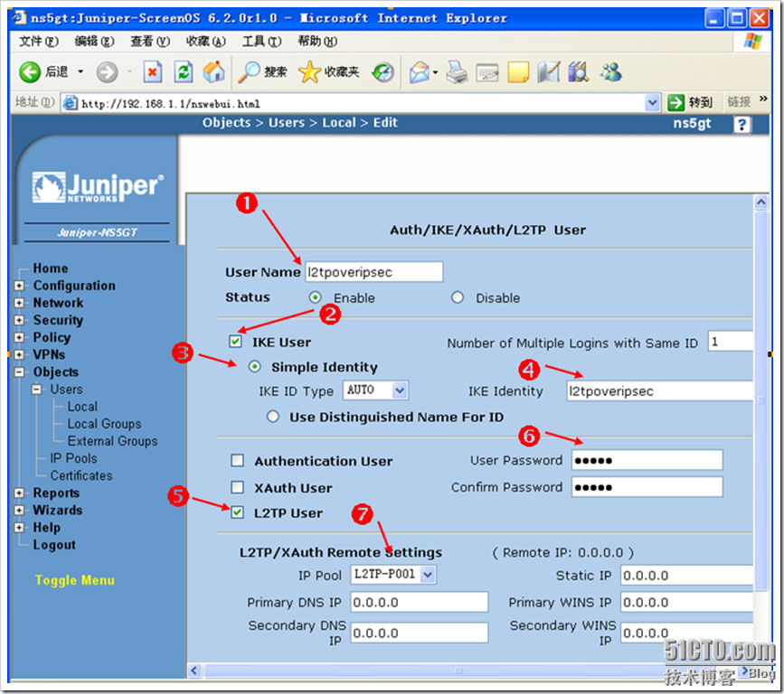The height and width of the screenshot is (694, 784).
Task: Open the Local Groups link
Action: click(105, 424)
